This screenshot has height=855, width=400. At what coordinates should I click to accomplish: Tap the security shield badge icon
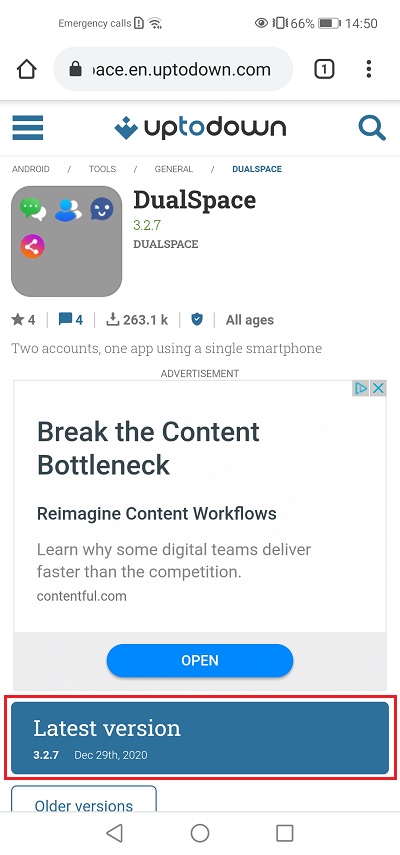[197, 320]
